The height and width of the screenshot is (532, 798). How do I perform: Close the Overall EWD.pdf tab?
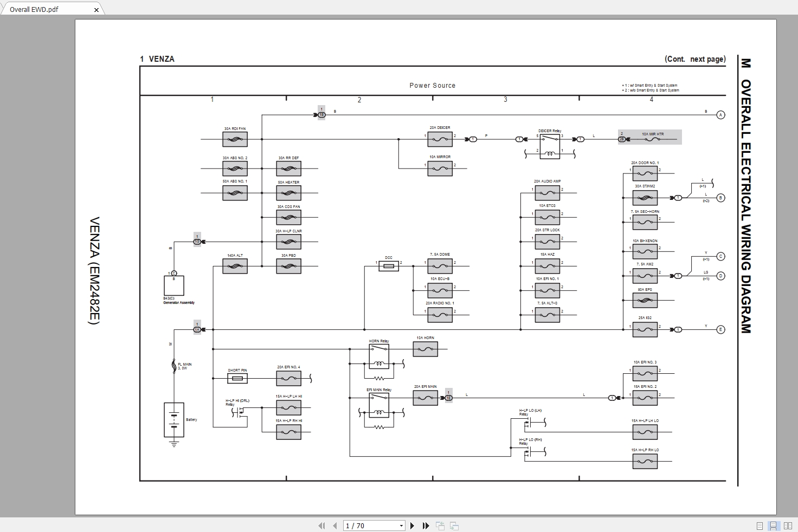[96, 9]
